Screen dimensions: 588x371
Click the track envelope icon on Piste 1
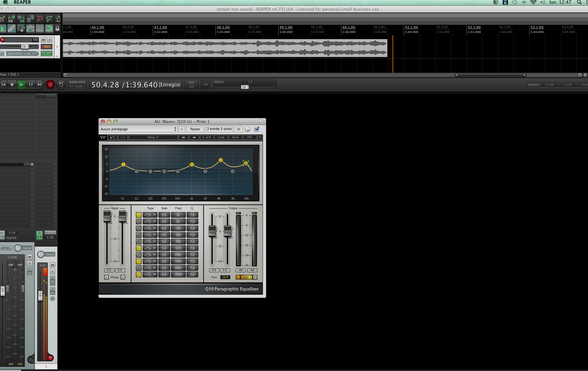pyautogui.click(x=2, y=54)
